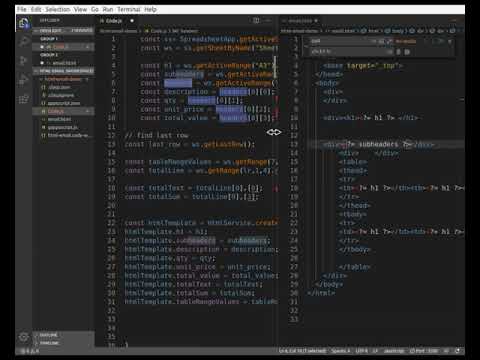
Task: Open the Edit menu
Action: (36, 9)
